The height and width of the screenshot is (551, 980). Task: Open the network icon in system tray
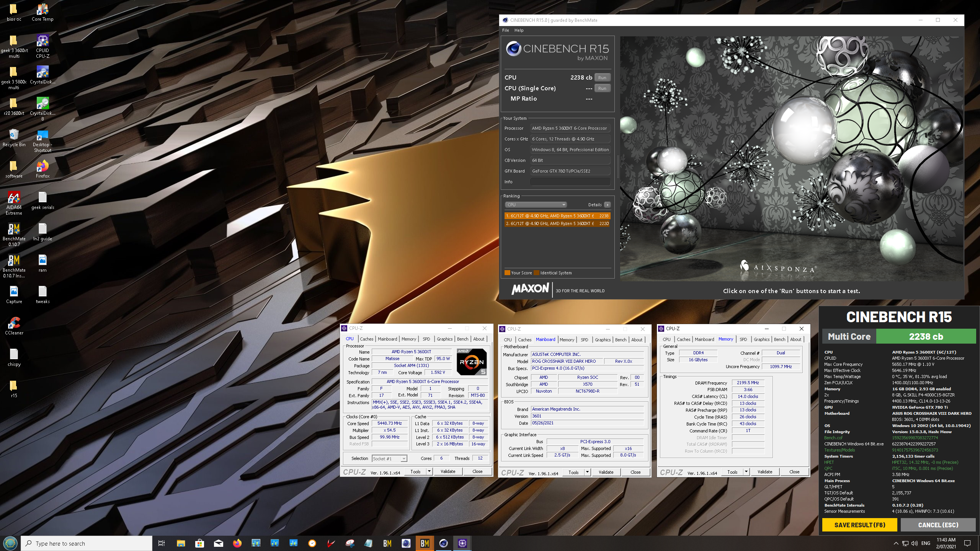point(905,543)
